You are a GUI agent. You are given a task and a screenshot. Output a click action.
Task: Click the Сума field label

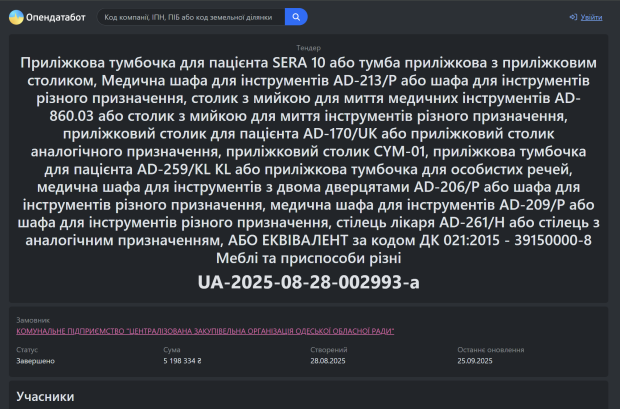click(171, 350)
